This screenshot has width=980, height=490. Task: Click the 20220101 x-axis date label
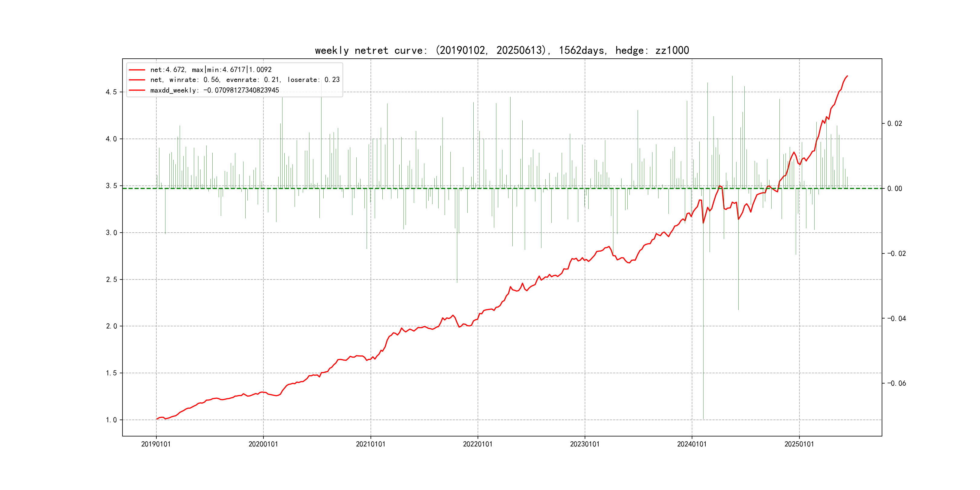pos(477,444)
